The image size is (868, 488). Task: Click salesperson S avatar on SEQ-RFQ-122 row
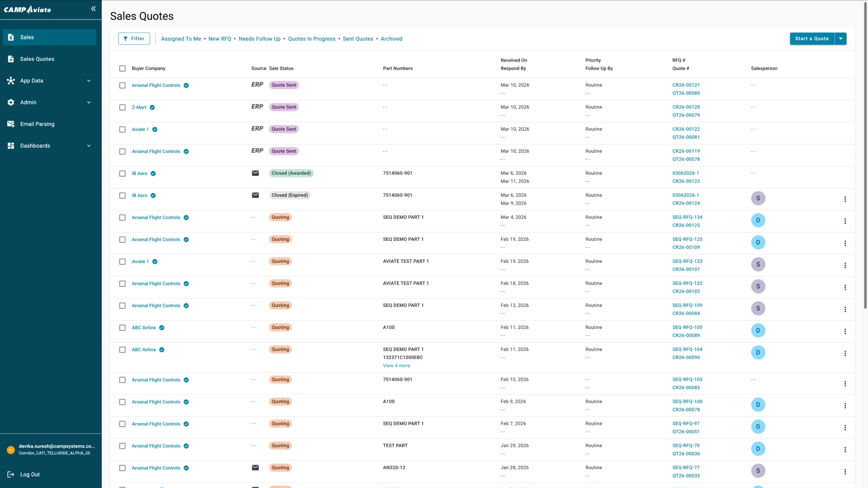pyautogui.click(x=758, y=286)
